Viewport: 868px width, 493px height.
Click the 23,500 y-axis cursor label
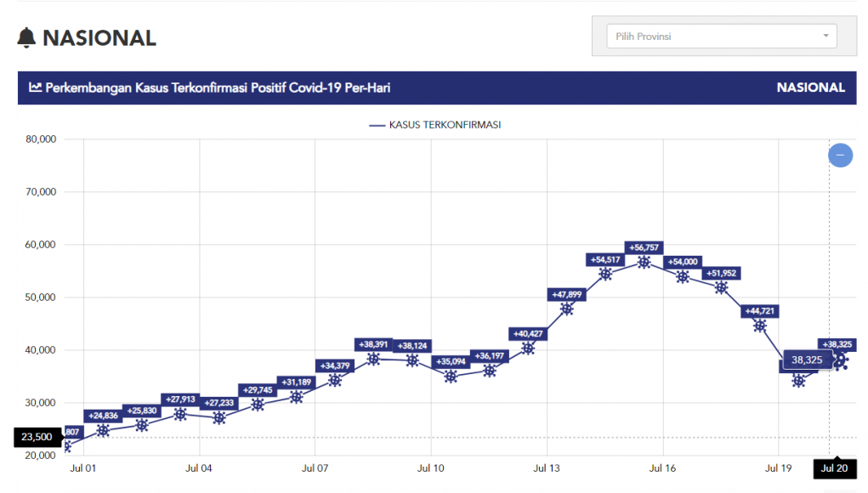point(37,437)
